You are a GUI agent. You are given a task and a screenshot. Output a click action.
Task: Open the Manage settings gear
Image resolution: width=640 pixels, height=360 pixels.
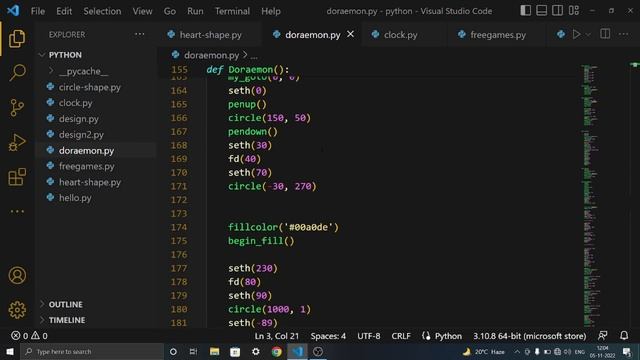17,310
